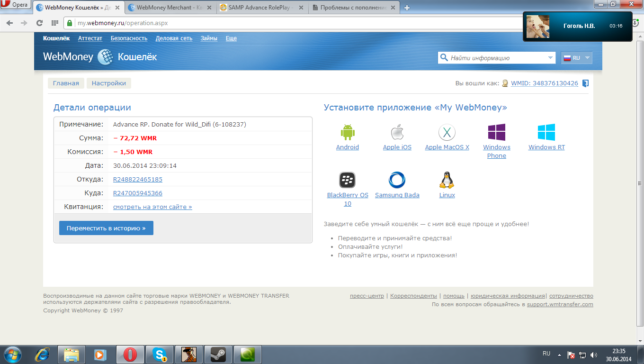Open RU language dropdown
This screenshot has height=364, width=644.
tap(576, 58)
